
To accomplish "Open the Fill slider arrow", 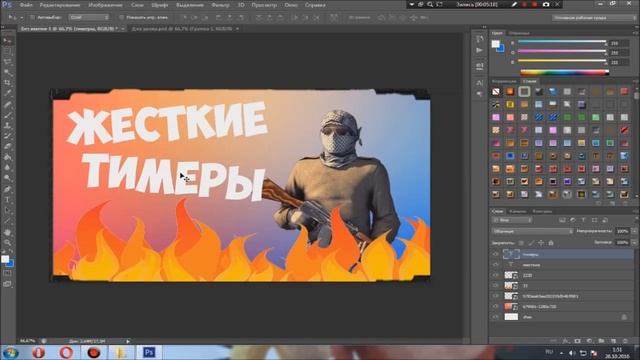I will pos(634,242).
